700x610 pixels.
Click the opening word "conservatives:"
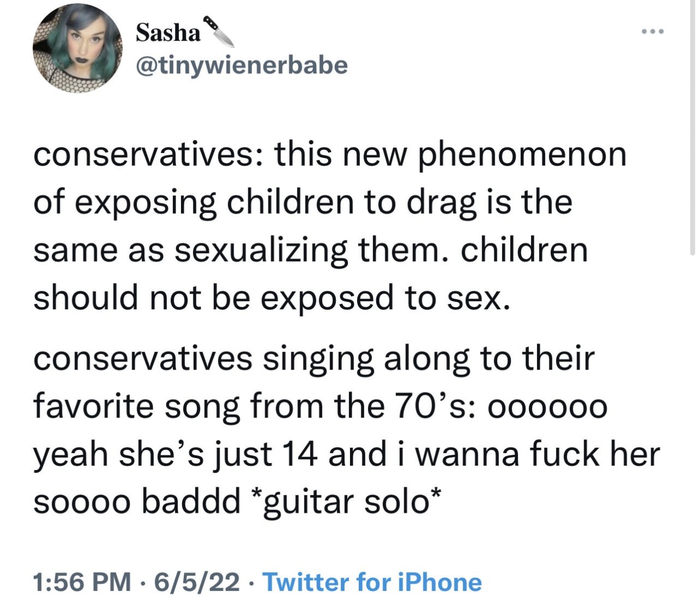147,154
